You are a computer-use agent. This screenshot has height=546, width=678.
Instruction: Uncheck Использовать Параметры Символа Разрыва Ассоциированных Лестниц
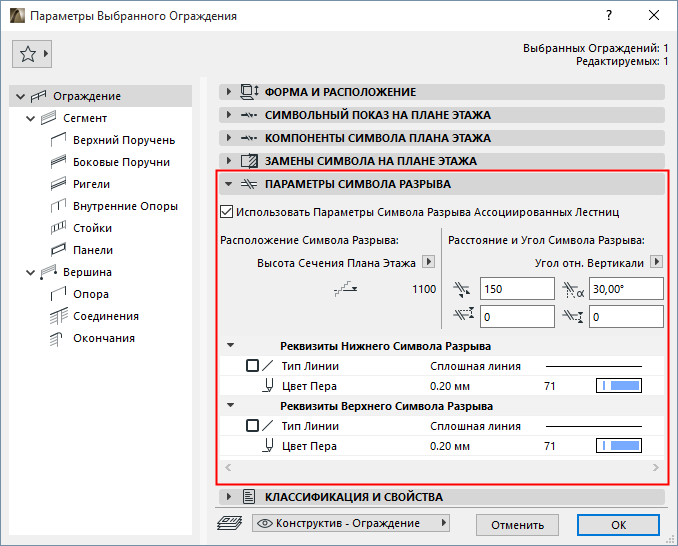tap(227, 212)
